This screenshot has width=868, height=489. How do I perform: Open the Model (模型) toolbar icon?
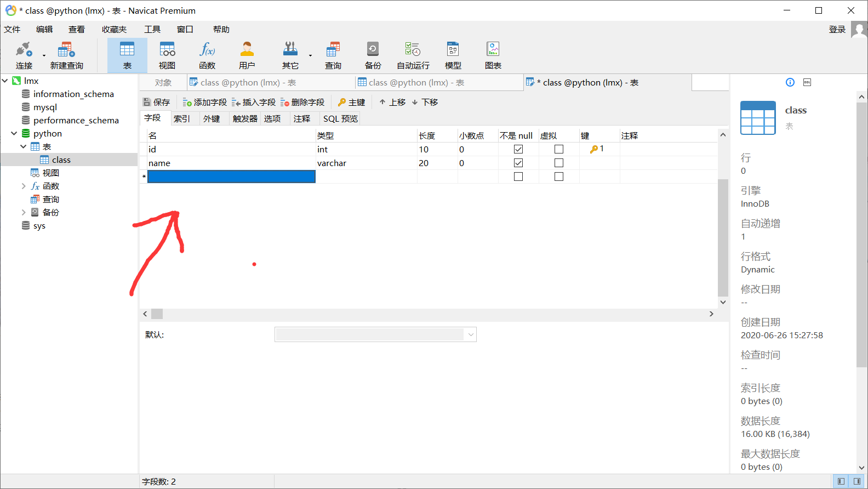453,55
